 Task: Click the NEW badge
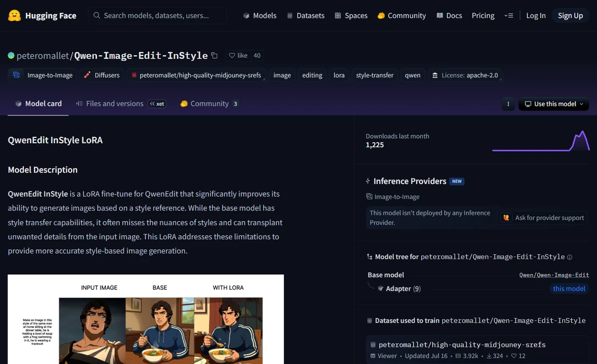pyautogui.click(x=457, y=182)
